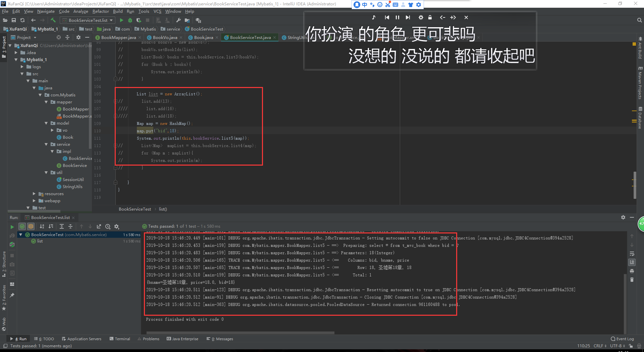Open file with the folder icon in toolbar

coord(5,20)
